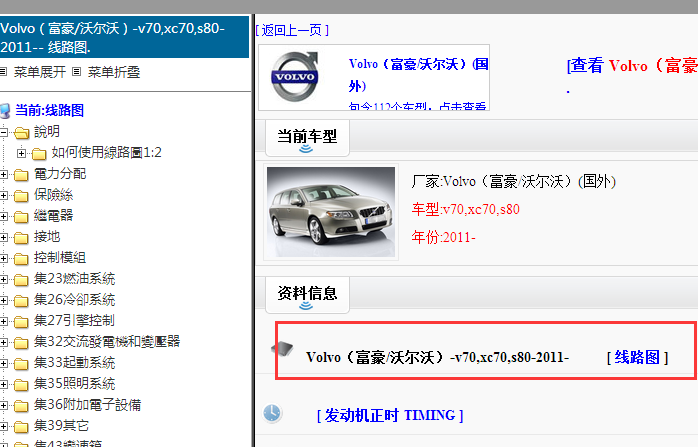The width and height of the screenshot is (698, 447).
Task: Click 菜单展开 to expand menu
Action: [40, 72]
